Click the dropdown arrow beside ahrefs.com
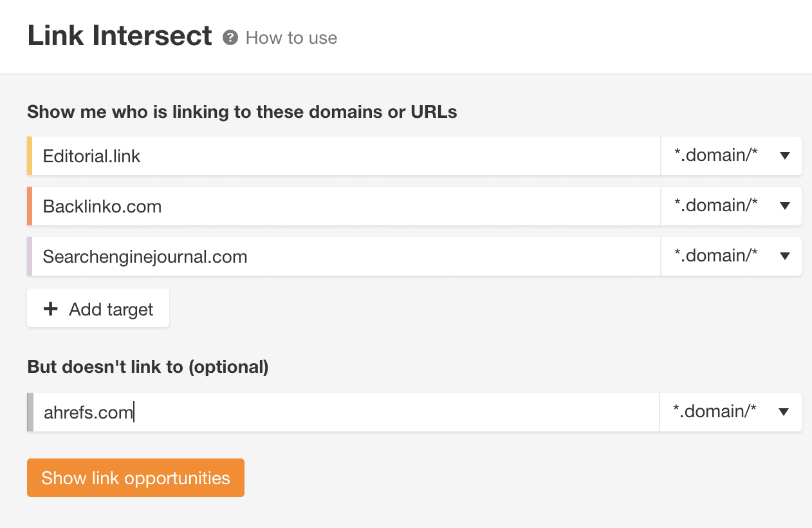 tap(784, 411)
